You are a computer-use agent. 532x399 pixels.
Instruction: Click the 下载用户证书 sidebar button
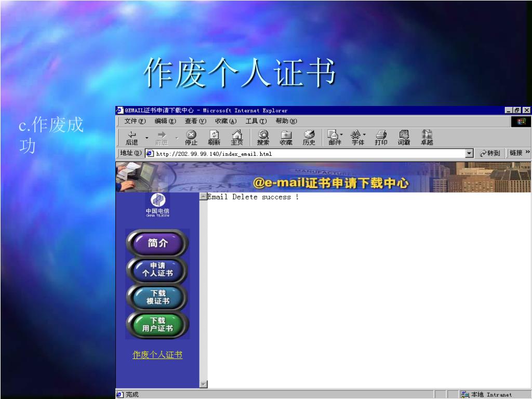coord(157,325)
